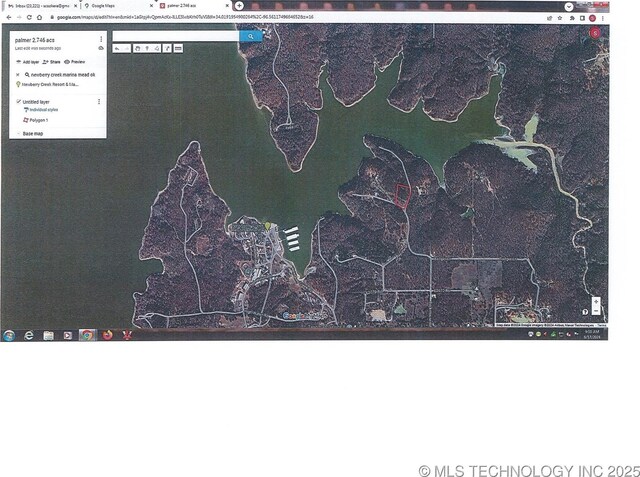Expand the Base map section

point(18,133)
